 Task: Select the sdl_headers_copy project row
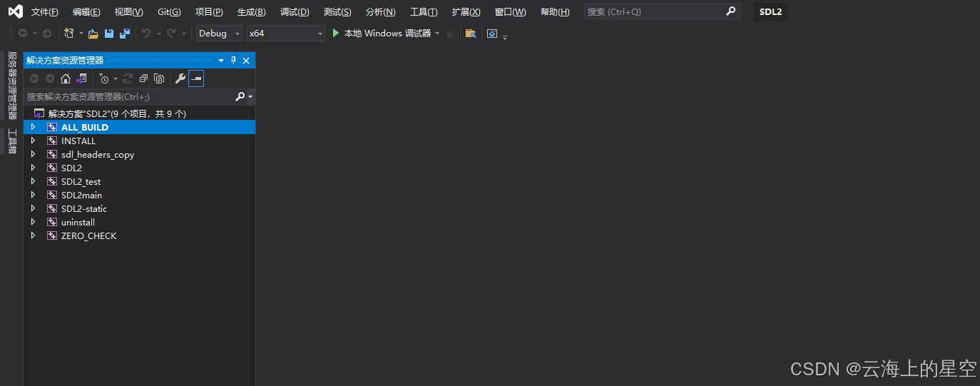click(x=140, y=154)
